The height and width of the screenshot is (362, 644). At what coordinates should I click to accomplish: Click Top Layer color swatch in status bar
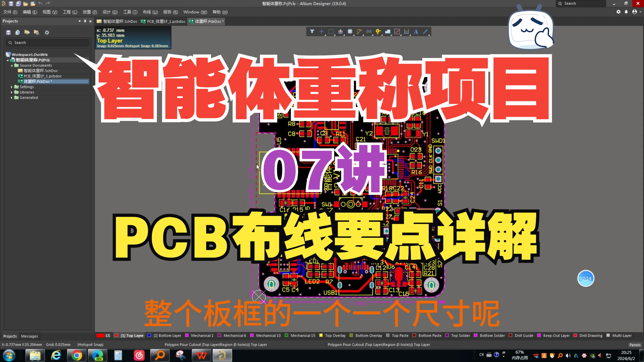coord(115,336)
